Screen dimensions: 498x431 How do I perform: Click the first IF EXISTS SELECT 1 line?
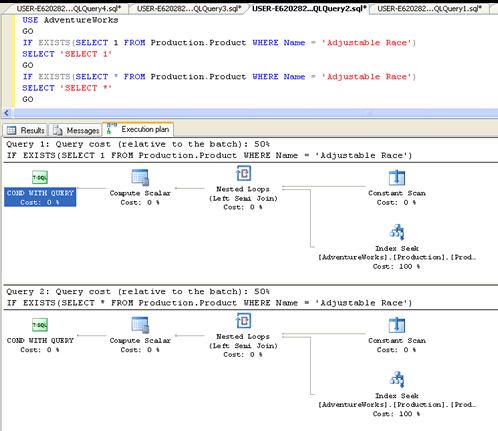pos(219,43)
